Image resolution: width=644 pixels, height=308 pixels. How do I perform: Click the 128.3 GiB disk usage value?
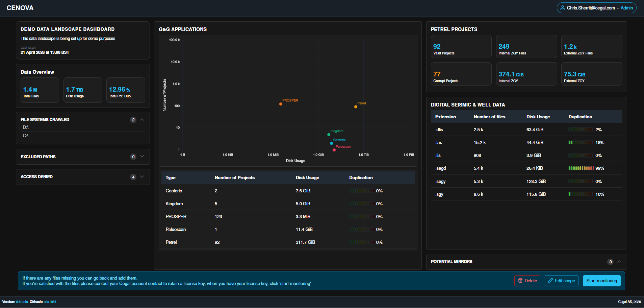tap(536, 181)
